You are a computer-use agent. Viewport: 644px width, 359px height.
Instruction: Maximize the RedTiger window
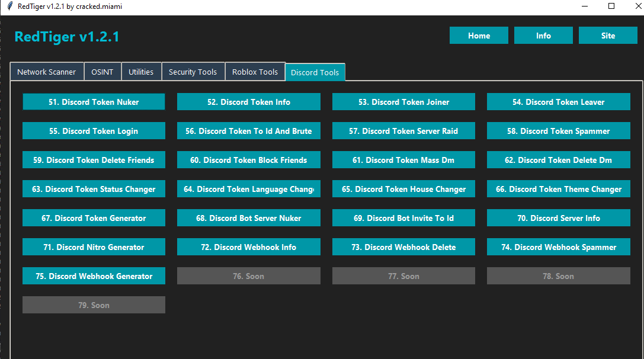611,6
